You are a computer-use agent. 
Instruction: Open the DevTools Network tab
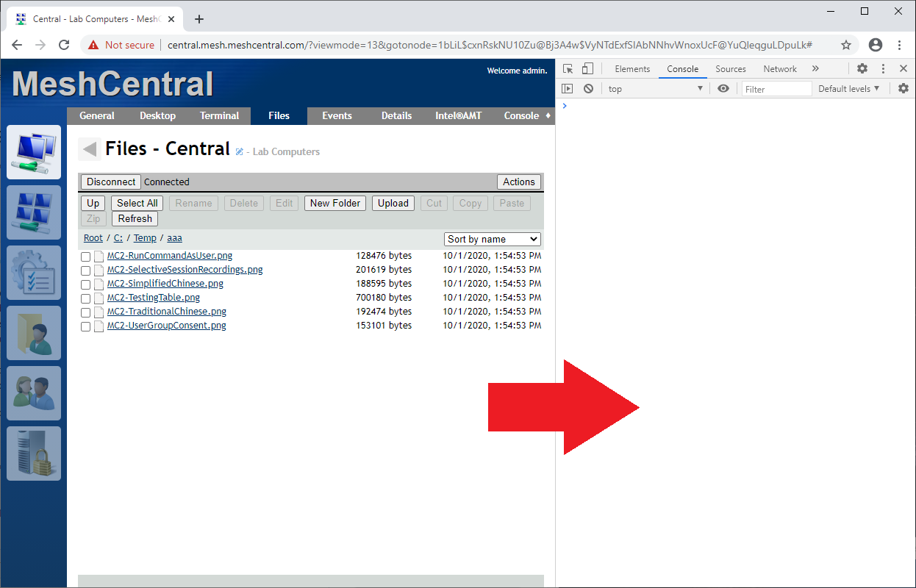(780, 69)
